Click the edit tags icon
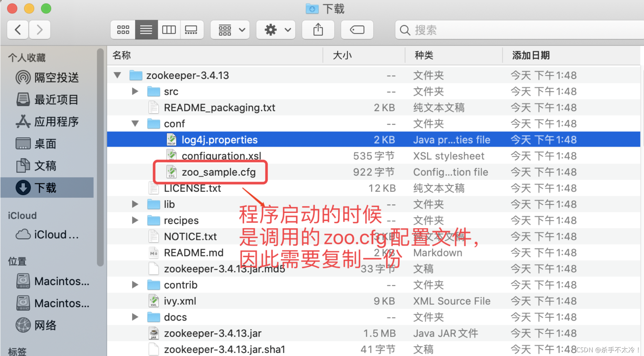The width and height of the screenshot is (644, 356). click(357, 30)
